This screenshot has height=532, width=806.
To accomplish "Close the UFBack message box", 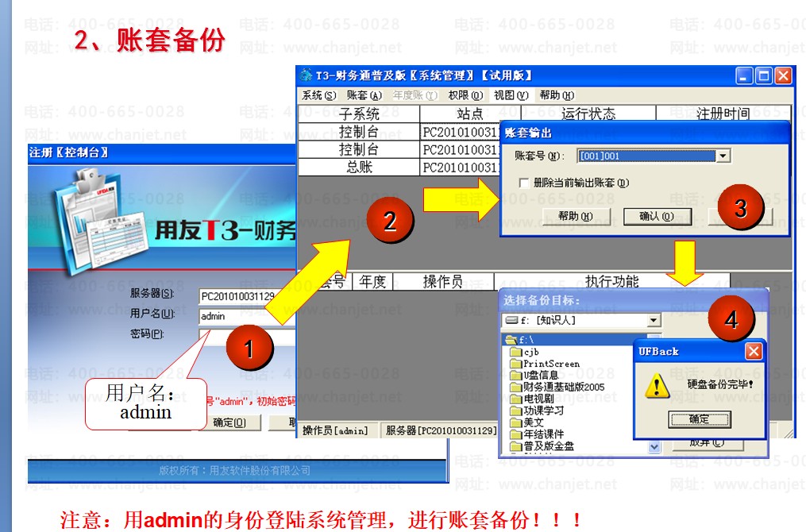I will coord(754,352).
